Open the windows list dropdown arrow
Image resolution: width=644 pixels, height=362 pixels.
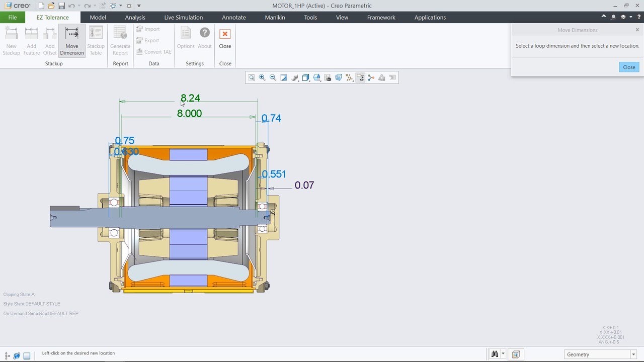[121, 6]
